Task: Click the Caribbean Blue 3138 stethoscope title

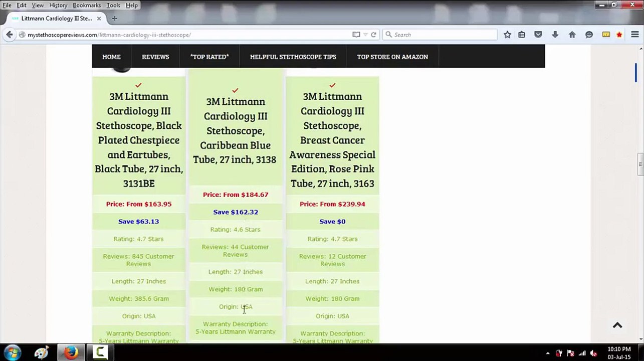Action: pos(235,130)
